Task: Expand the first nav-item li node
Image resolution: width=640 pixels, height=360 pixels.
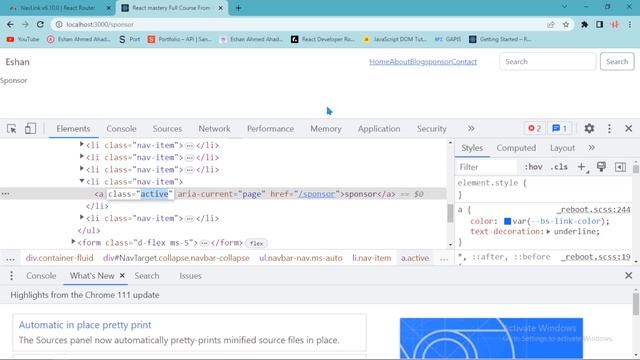Action: click(82, 144)
